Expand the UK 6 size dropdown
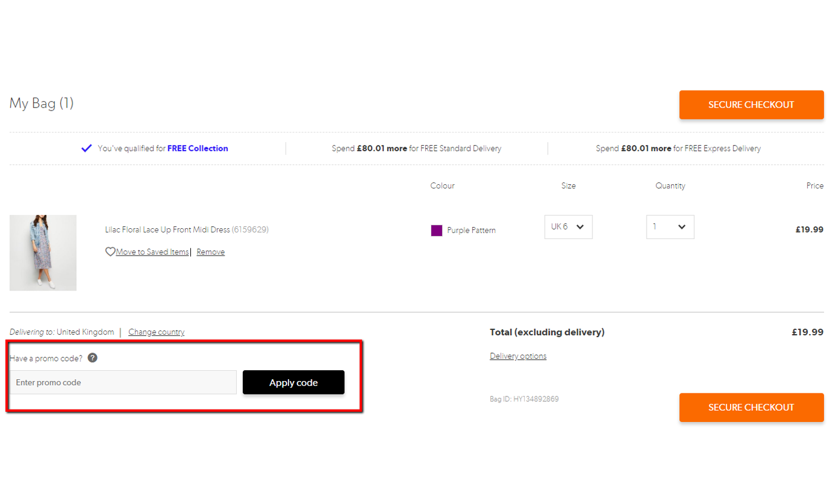The image size is (840, 504). [x=568, y=227]
